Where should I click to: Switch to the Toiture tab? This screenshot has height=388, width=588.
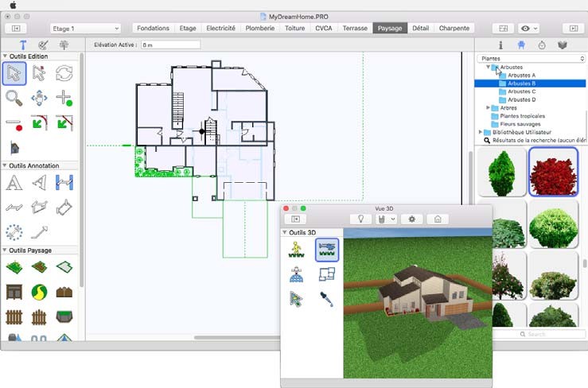pos(294,28)
